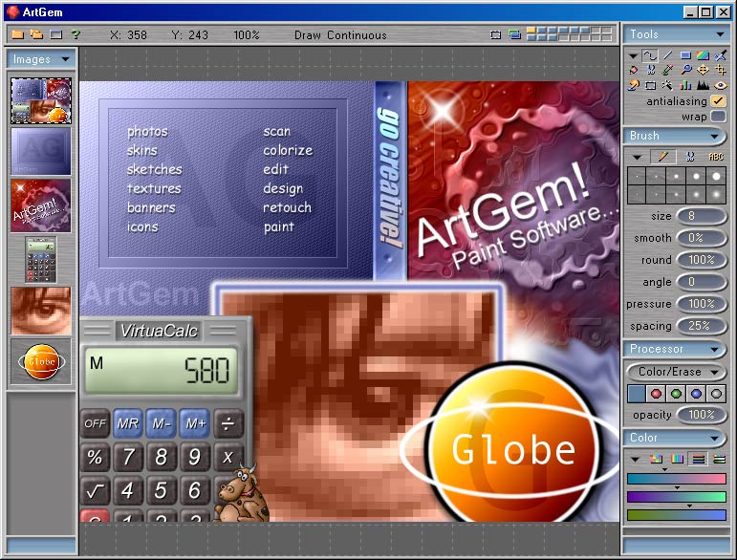Toggle the gray alpha channel button
The width and height of the screenshot is (737, 560).
point(716,394)
